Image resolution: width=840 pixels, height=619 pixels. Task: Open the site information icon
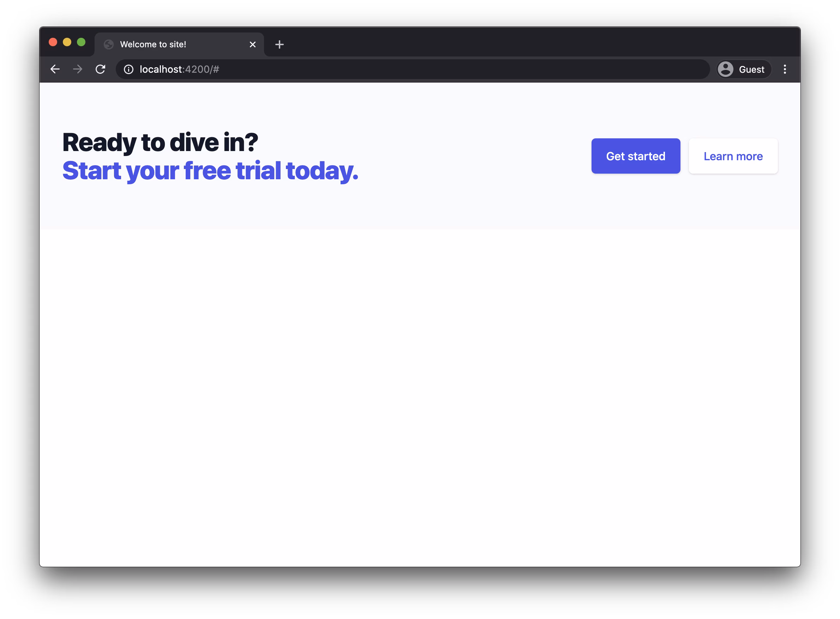[x=128, y=69]
